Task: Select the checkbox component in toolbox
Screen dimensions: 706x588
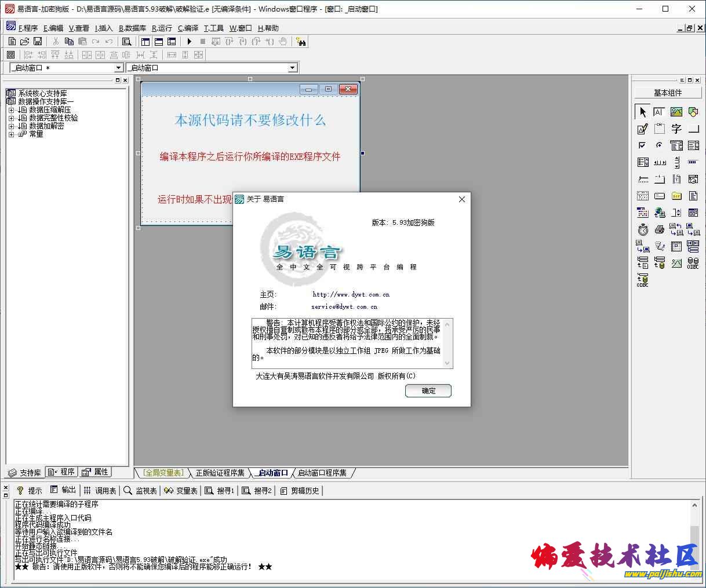Action: click(642, 145)
